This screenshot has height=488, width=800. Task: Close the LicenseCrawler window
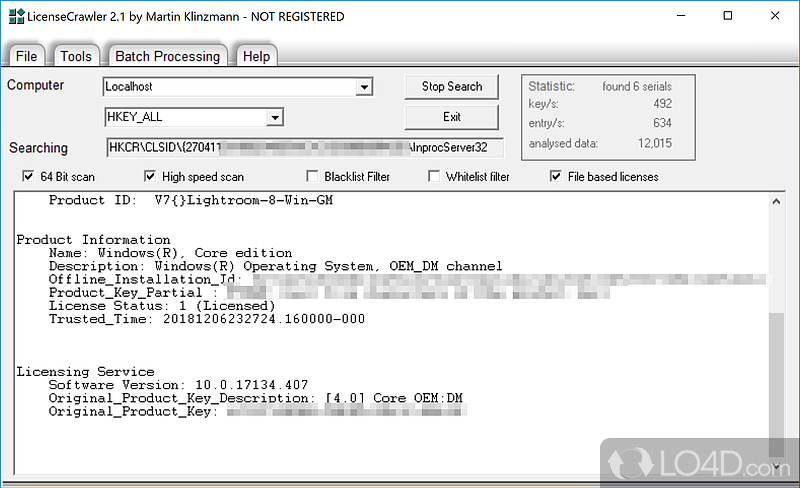coord(775,16)
